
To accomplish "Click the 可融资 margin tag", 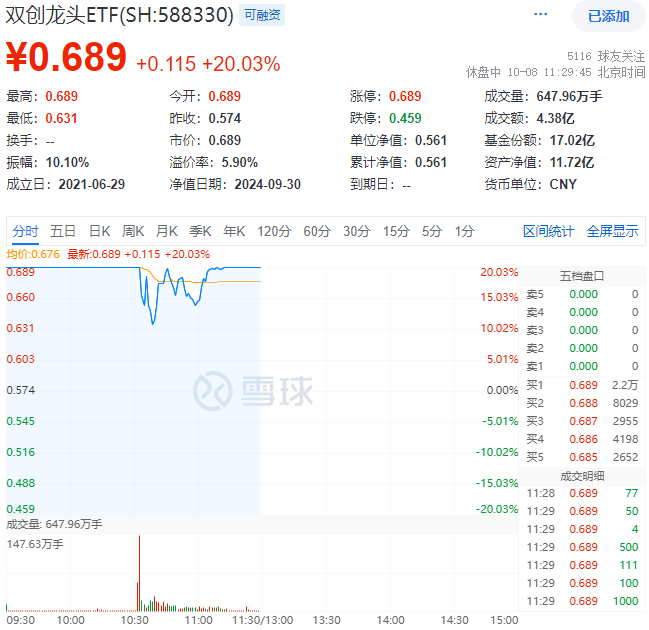I will tap(262, 15).
